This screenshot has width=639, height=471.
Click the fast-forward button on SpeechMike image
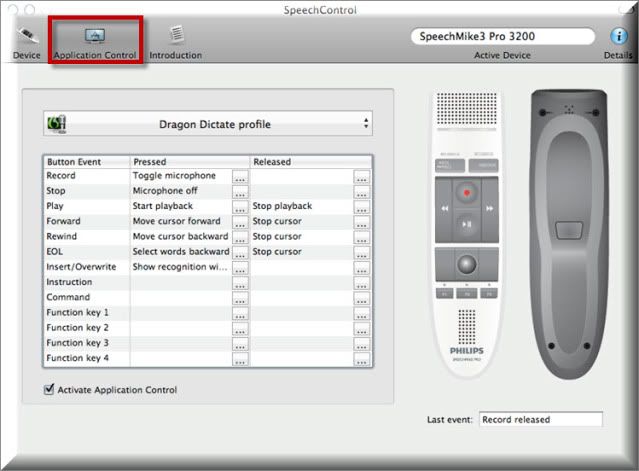[x=489, y=209]
